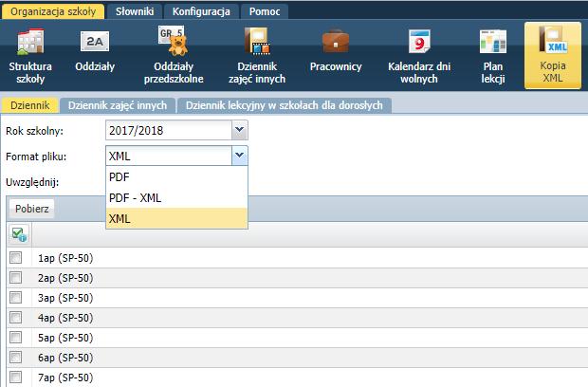Screen dimensions: 588x387
Task: Open the Pomoc main tab
Action: 265,11
